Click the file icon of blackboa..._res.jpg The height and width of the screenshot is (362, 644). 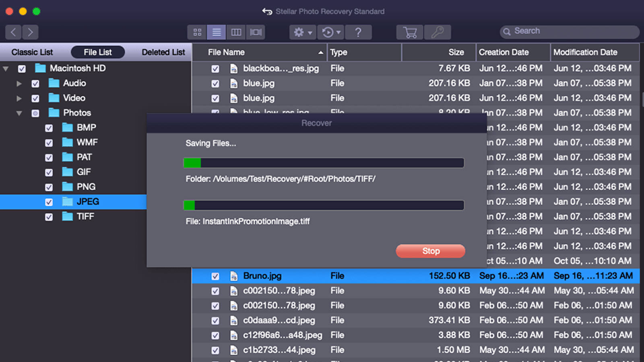pyautogui.click(x=234, y=69)
